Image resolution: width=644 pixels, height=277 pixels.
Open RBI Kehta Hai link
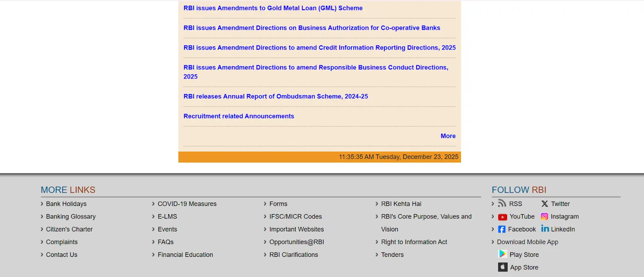(x=401, y=204)
